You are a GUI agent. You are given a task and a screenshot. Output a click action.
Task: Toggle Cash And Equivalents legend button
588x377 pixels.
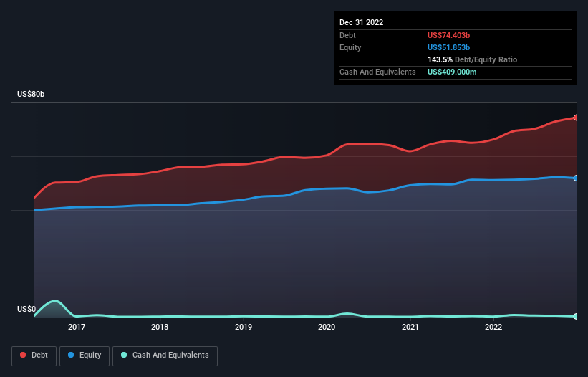click(165, 355)
